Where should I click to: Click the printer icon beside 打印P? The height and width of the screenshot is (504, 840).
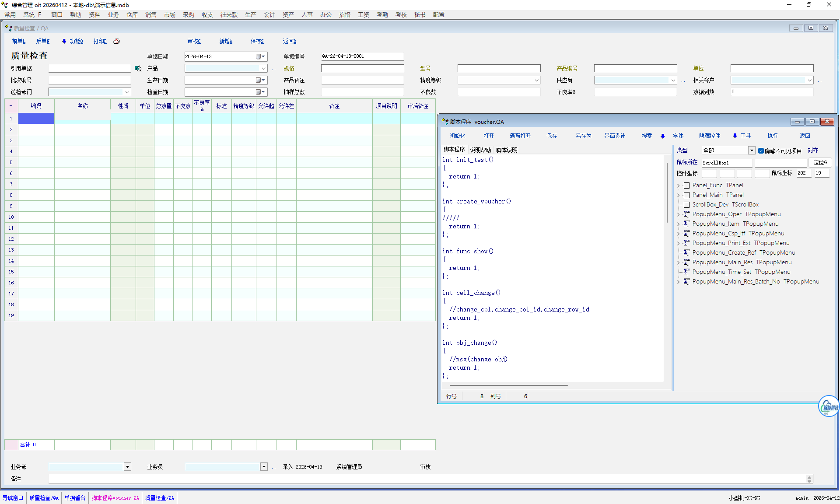[x=116, y=41]
